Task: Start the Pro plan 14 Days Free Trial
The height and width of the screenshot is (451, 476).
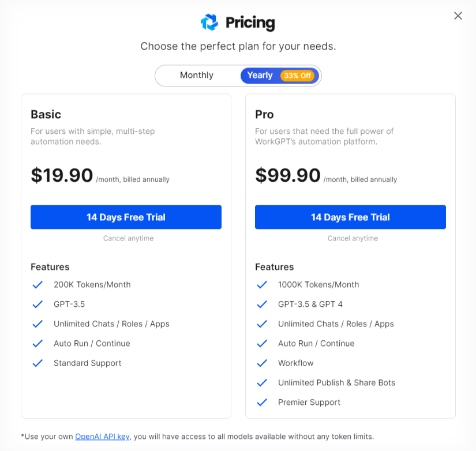Action: pos(350,217)
